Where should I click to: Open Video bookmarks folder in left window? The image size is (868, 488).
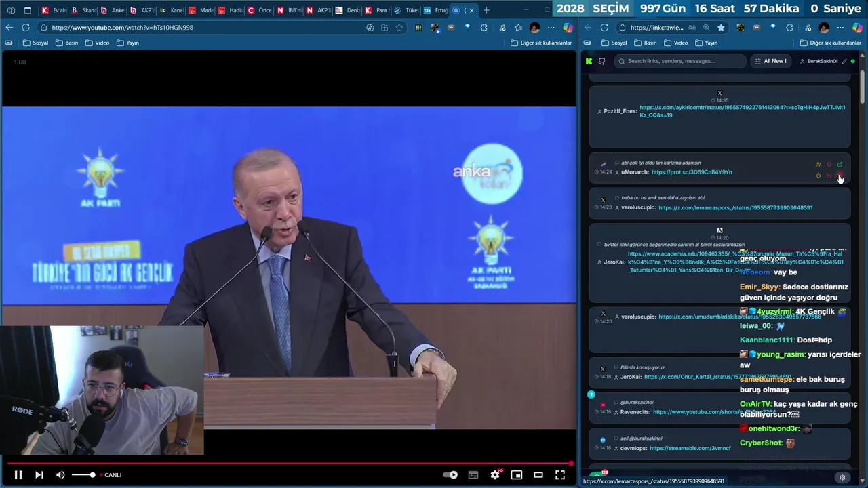pos(97,43)
